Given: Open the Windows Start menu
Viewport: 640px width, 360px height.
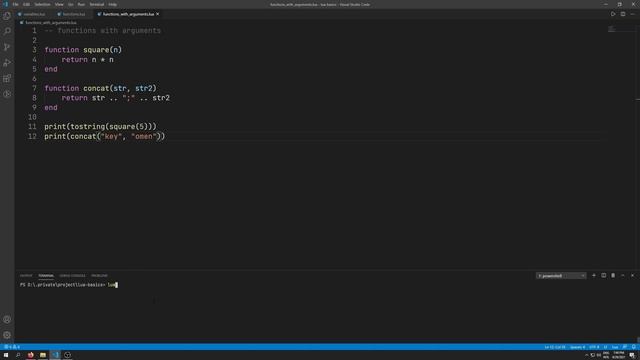Looking at the screenshot, I should (6, 355).
